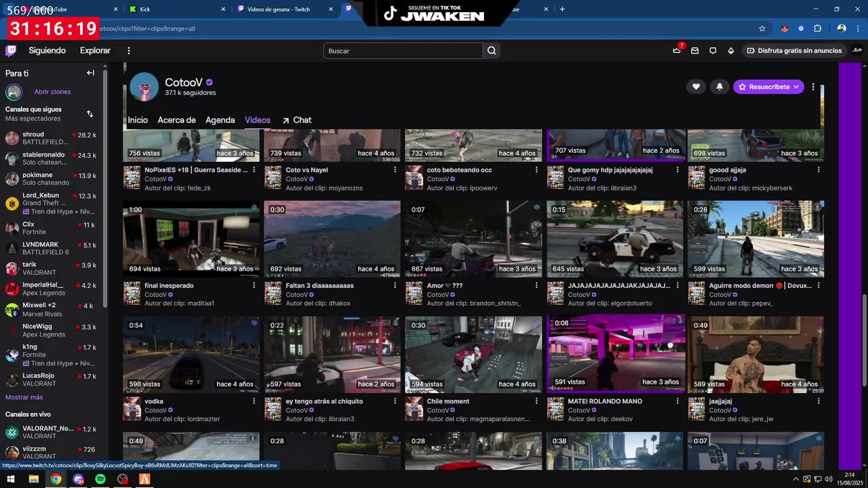Play 'ey tengo atrás al chiquito' thumbnail
The image size is (868, 488).
332,354
